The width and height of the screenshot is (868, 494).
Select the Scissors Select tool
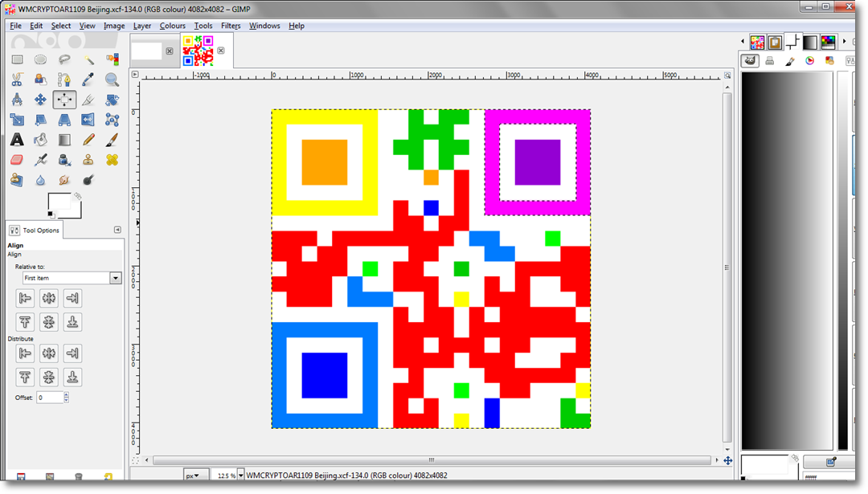[x=17, y=80]
